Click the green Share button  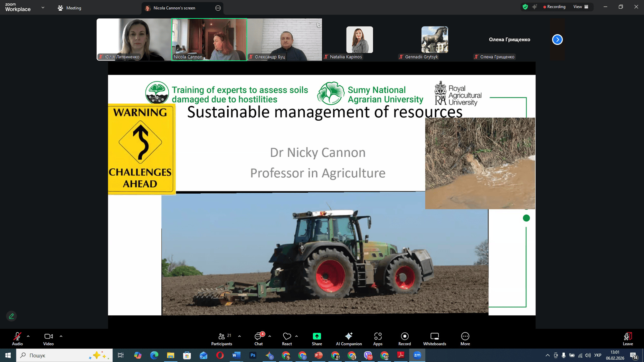click(x=317, y=337)
